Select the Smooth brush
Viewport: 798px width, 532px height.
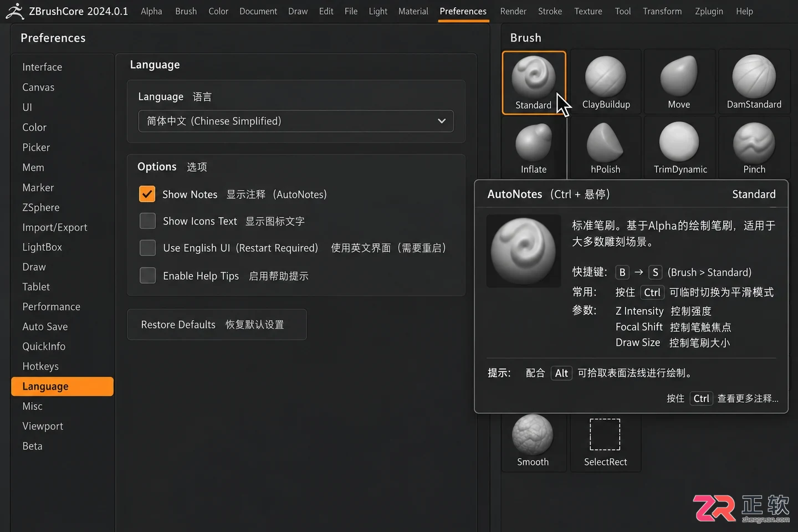click(x=533, y=442)
